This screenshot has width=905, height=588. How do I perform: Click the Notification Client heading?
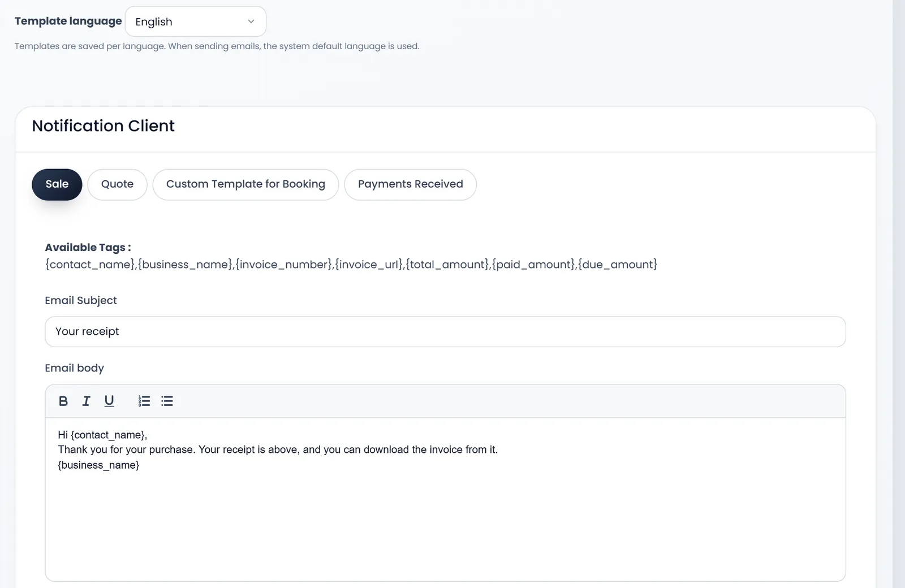coord(103,126)
